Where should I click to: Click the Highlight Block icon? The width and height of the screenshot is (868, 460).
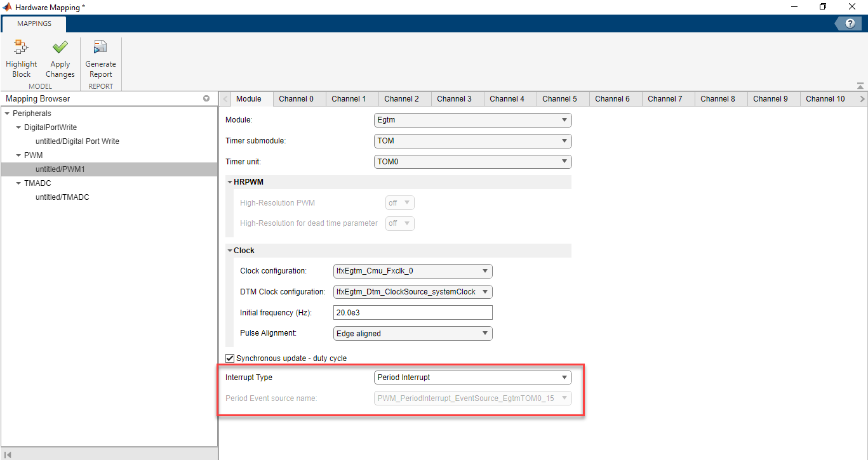[x=22, y=48]
